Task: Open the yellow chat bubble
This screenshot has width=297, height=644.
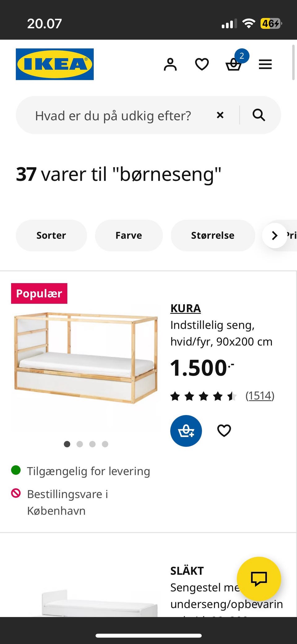Action: [x=259, y=579]
